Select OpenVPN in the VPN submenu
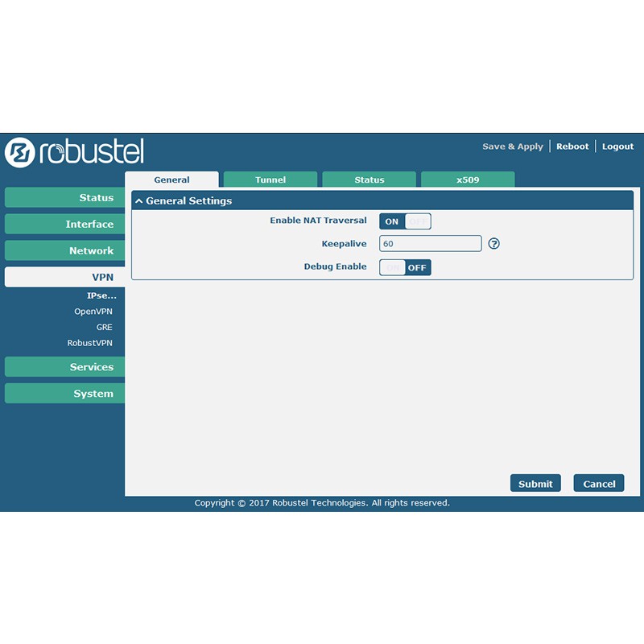 tap(93, 312)
